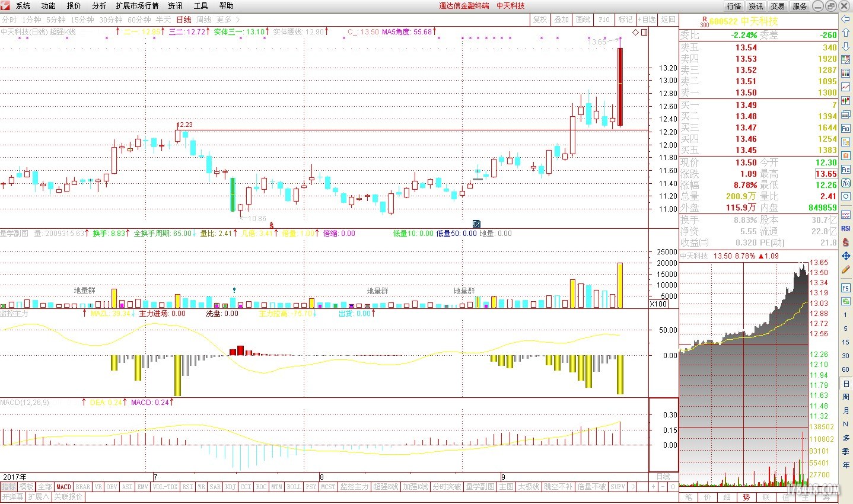Click the Fiz sidebar icon
853x504 pixels.
pyautogui.click(x=846, y=169)
